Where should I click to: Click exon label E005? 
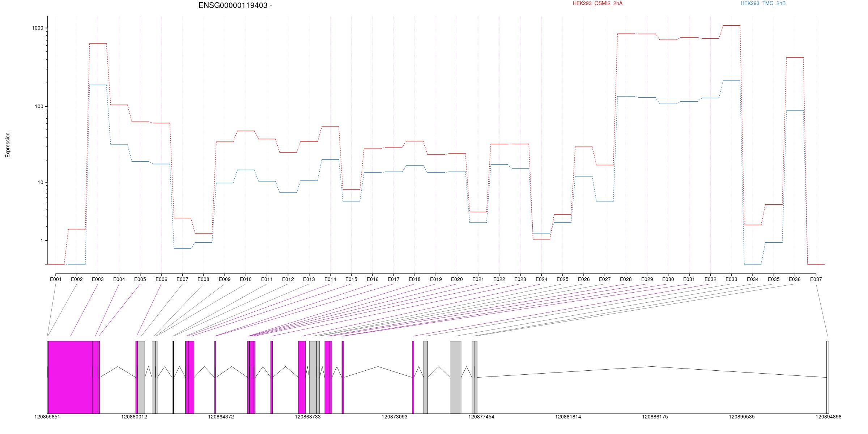tap(140, 279)
